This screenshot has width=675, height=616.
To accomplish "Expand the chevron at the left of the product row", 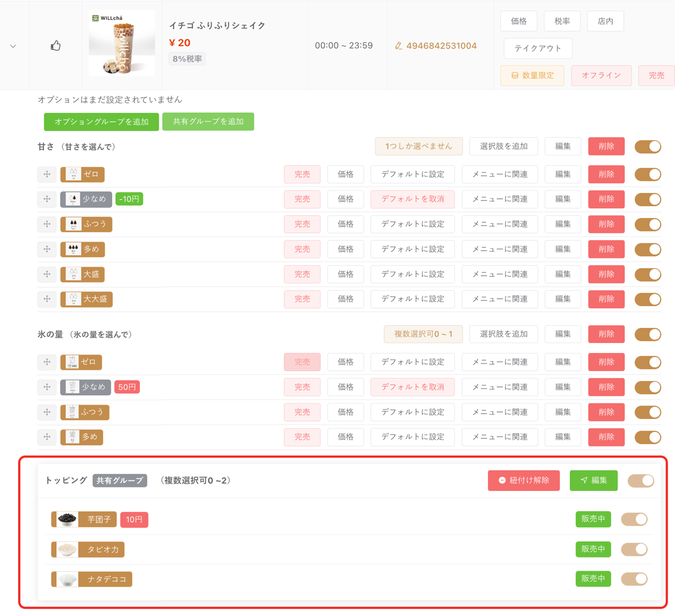I will pyautogui.click(x=13, y=46).
